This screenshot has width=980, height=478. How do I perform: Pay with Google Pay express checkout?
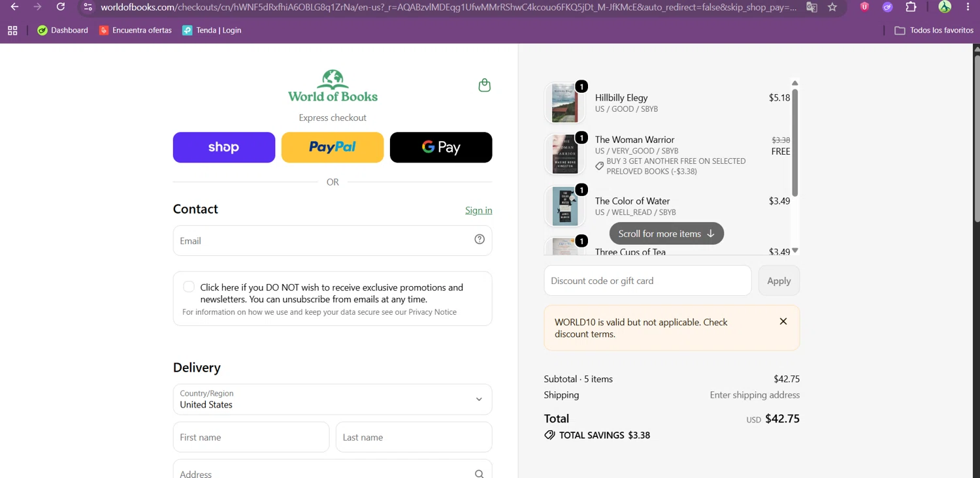click(x=441, y=148)
